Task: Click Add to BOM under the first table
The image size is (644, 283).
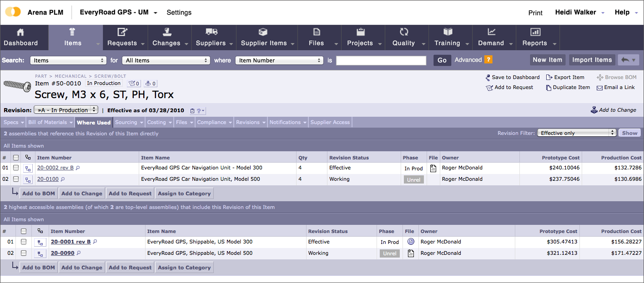Action: pos(39,194)
